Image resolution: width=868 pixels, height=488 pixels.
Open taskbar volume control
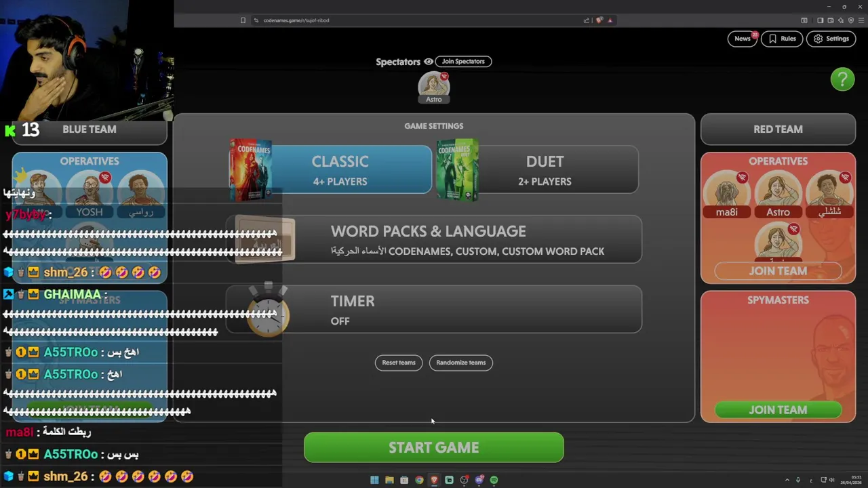pyautogui.click(x=832, y=480)
